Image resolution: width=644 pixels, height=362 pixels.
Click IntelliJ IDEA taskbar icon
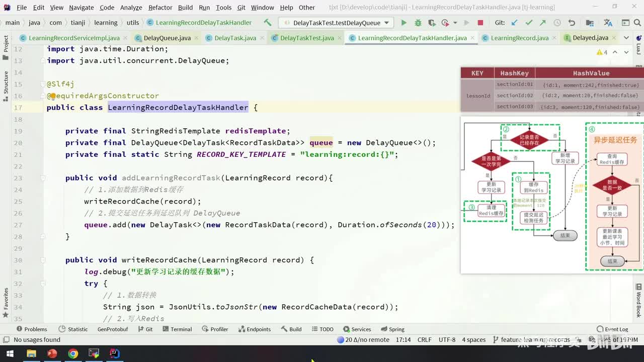tap(115, 353)
